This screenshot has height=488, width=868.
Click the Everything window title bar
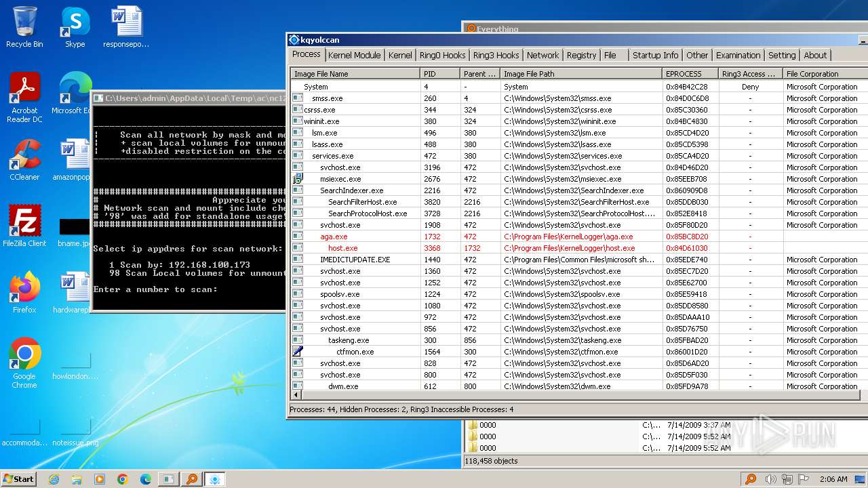point(665,27)
